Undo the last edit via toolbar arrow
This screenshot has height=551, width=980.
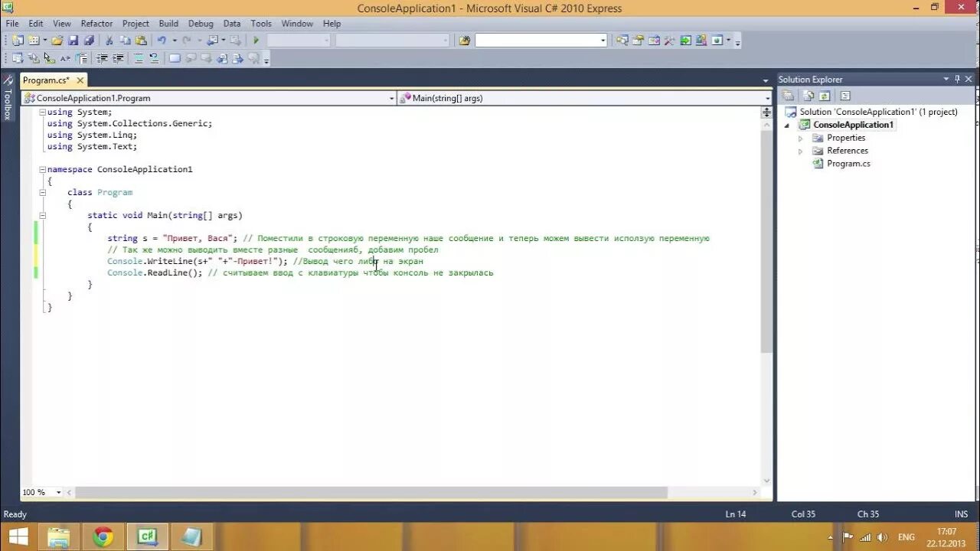pyautogui.click(x=162, y=41)
